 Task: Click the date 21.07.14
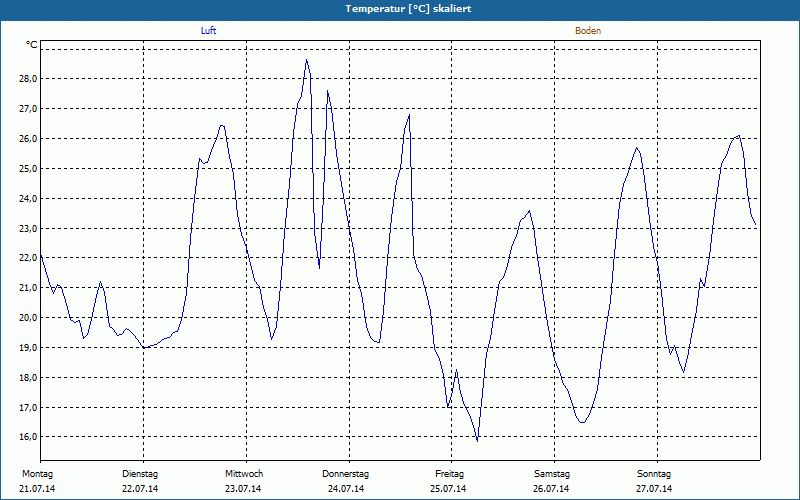[37, 489]
